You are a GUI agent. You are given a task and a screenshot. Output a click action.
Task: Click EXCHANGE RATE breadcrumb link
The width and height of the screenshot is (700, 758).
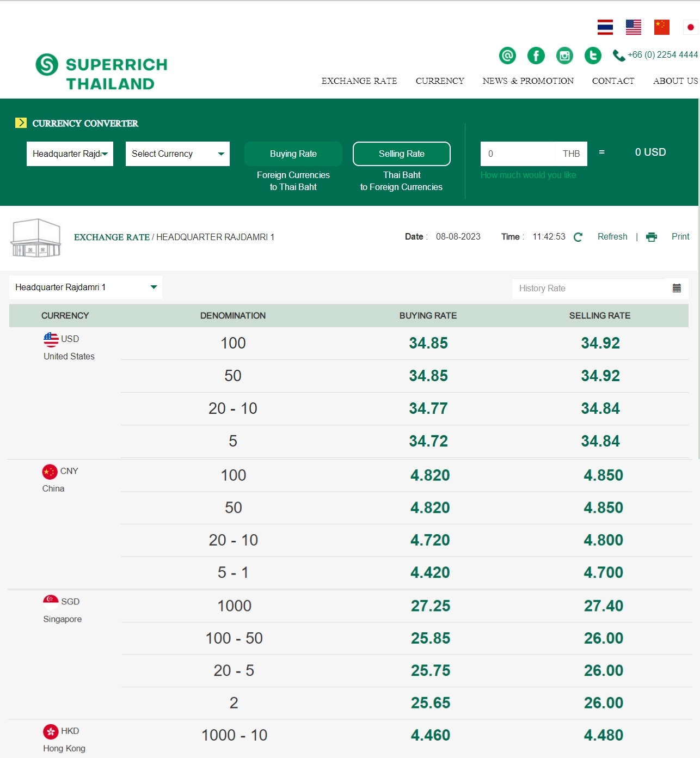112,237
